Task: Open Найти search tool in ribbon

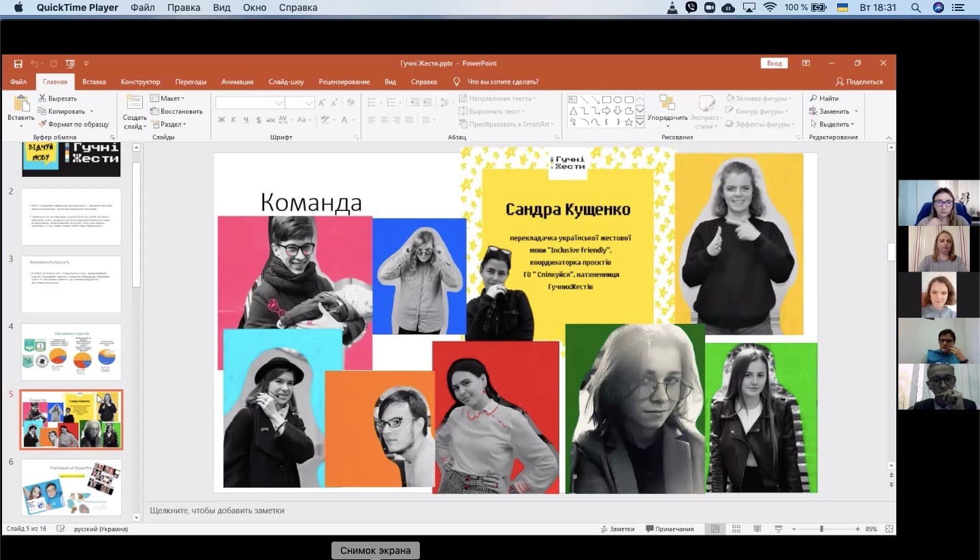Action: pos(824,99)
